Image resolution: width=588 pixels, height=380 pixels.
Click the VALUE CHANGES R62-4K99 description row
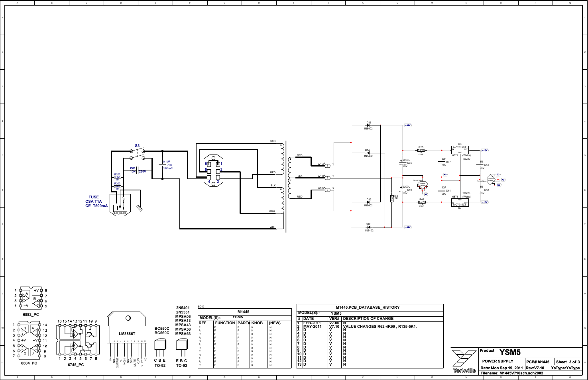(x=380, y=327)
